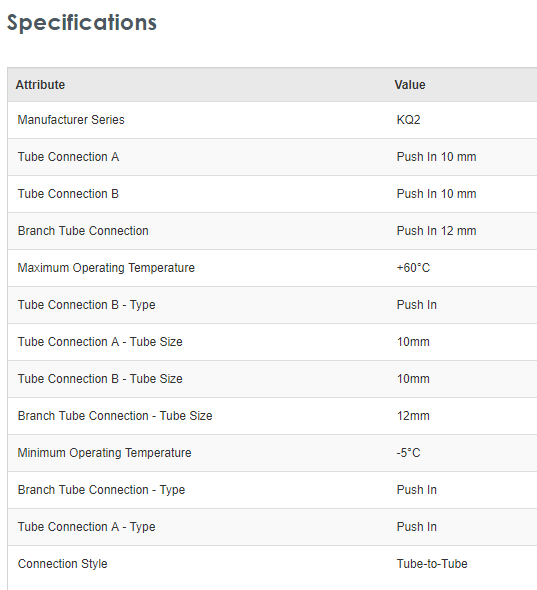Click the Tube-to-Tube value
Screen dimensions: 537x590
(x=432, y=564)
